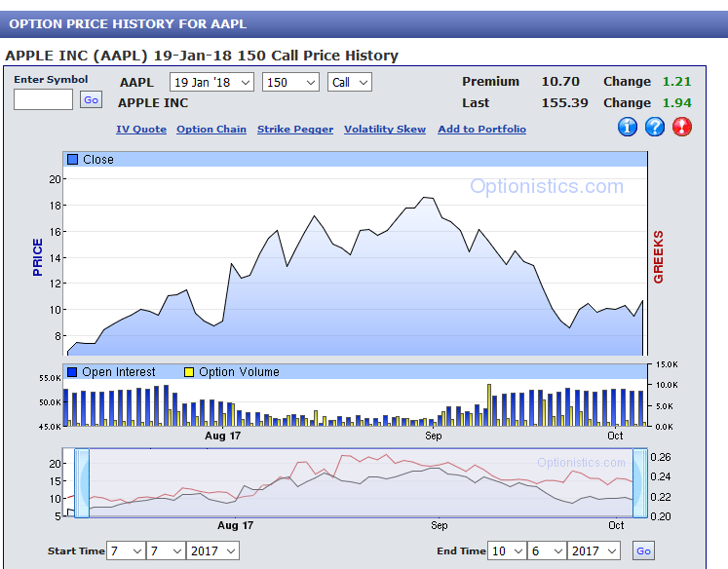Click the Option Volume yellow legend box
728x569 pixels.
(x=188, y=372)
